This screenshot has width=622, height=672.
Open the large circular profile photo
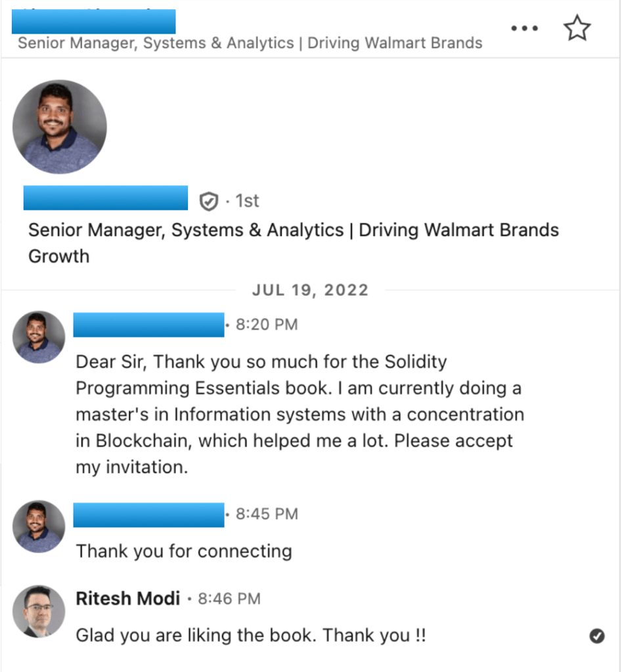[x=59, y=127]
